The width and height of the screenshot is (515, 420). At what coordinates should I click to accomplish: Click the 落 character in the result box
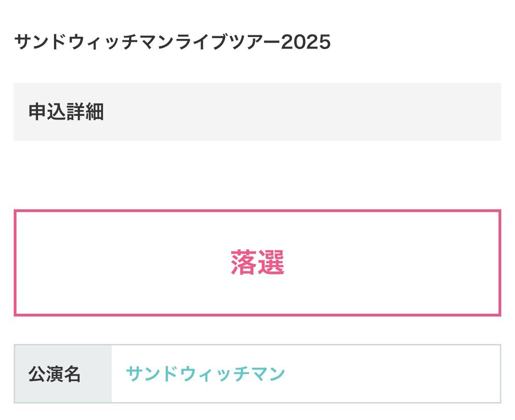(x=244, y=263)
